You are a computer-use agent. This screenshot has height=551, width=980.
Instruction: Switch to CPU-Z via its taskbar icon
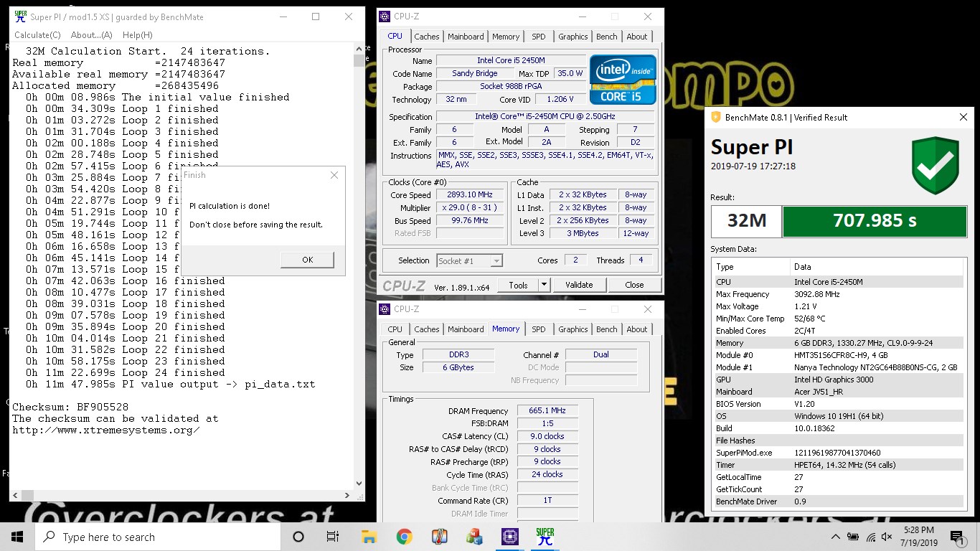[x=509, y=537]
